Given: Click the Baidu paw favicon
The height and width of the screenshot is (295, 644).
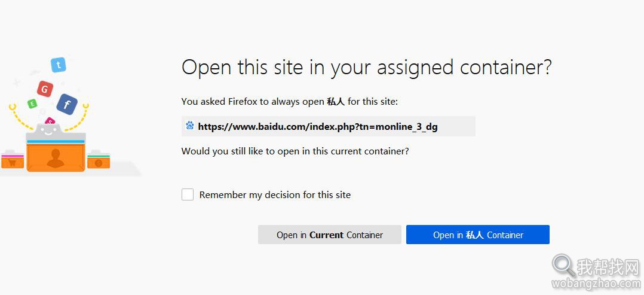Looking at the screenshot, I should pyautogui.click(x=190, y=126).
